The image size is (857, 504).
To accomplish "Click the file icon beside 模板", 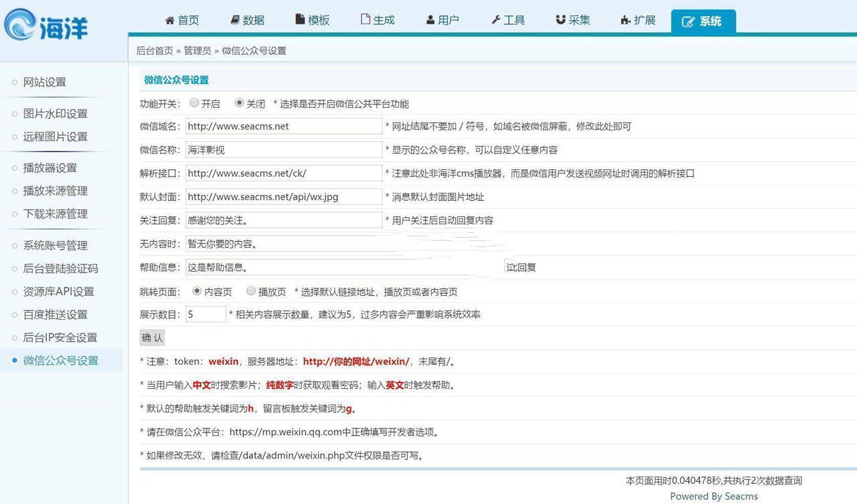I will (x=300, y=20).
